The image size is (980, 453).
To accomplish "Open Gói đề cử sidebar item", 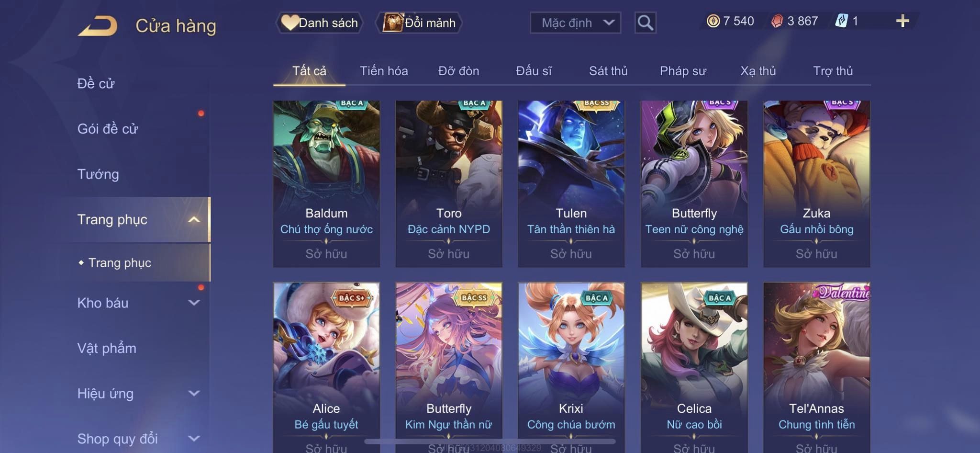I will tap(108, 129).
